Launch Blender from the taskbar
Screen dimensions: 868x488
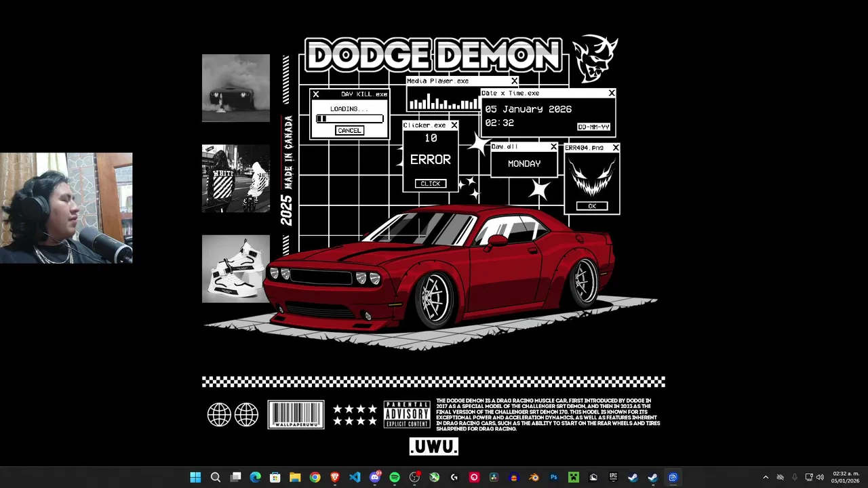pos(534,477)
